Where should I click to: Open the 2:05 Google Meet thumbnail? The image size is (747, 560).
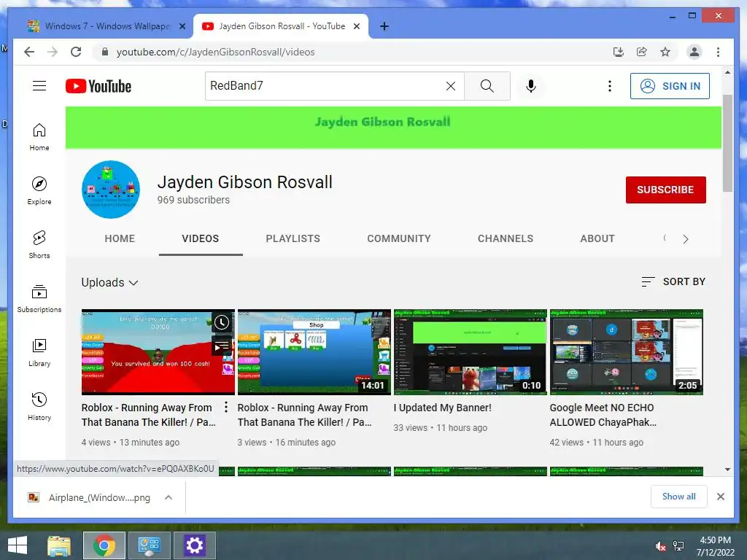click(x=627, y=352)
